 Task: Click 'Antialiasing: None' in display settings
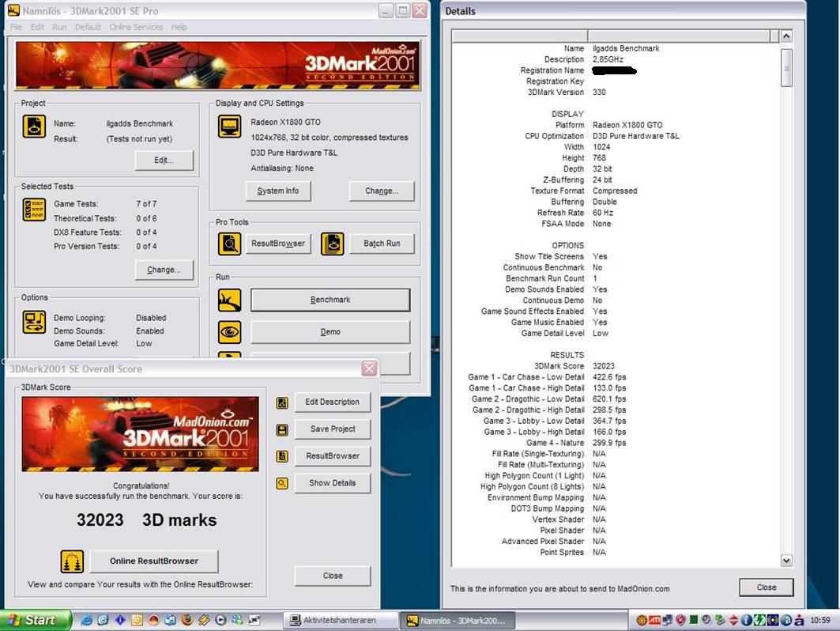pos(282,168)
